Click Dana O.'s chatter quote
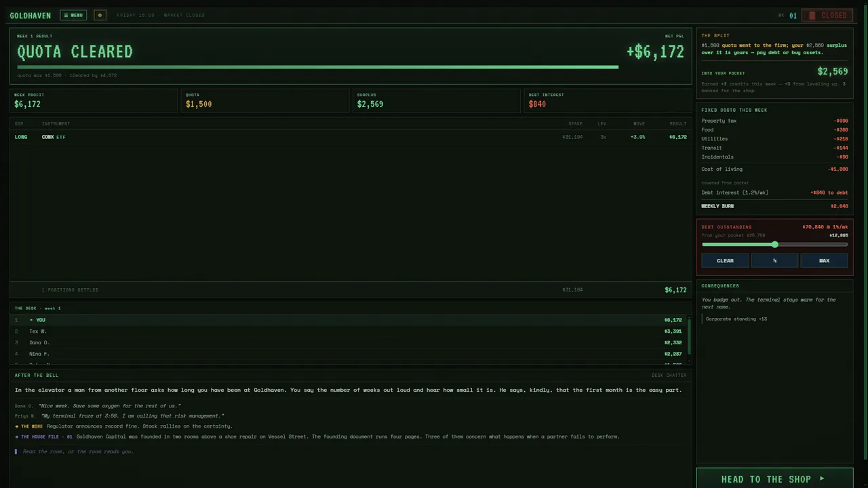 tap(109, 405)
